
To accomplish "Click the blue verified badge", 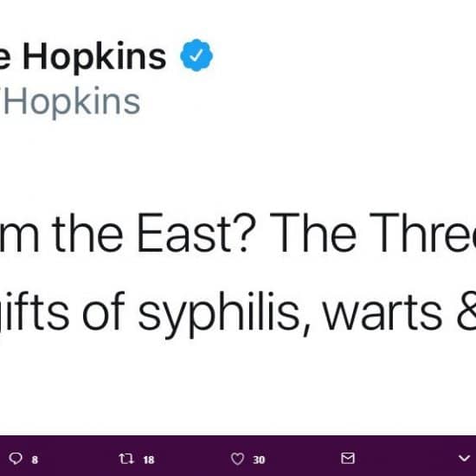I will [196, 55].
